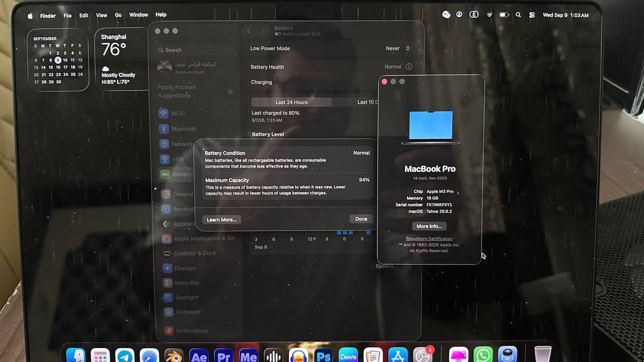Open the September calendar widget
644x362 pixels.
click(58, 60)
